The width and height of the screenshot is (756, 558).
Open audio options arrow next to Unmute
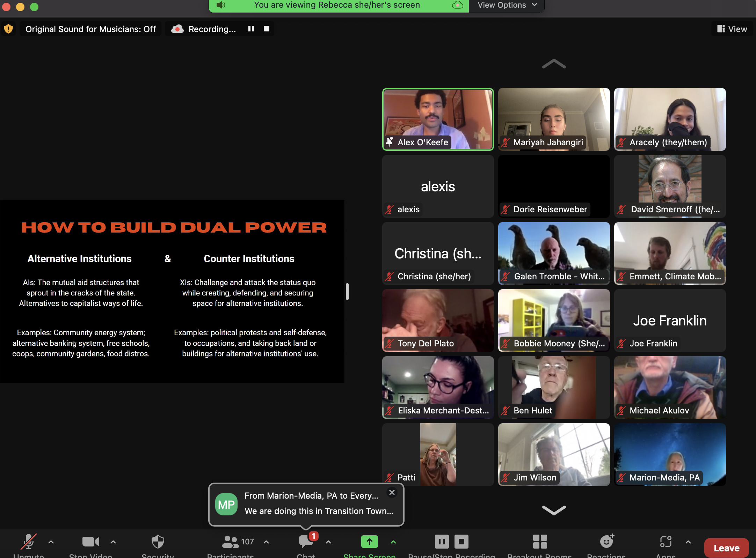click(51, 542)
